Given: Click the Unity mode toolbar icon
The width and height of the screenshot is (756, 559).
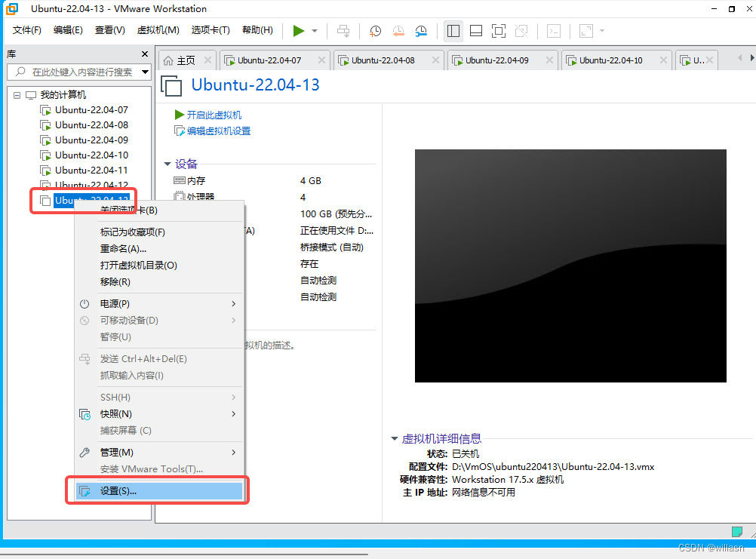Looking at the screenshot, I should (521, 31).
